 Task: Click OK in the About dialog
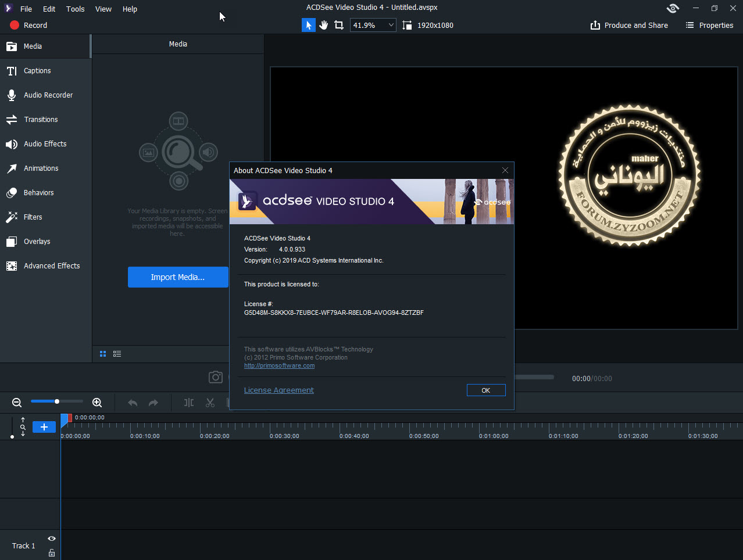pyautogui.click(x=485, y=390)
